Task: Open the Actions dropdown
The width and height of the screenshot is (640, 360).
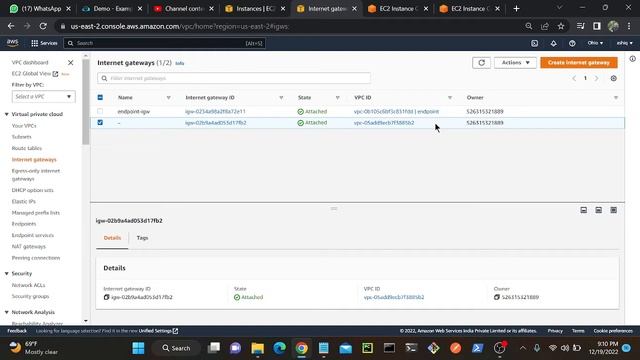Action: (x=515, y=62)
